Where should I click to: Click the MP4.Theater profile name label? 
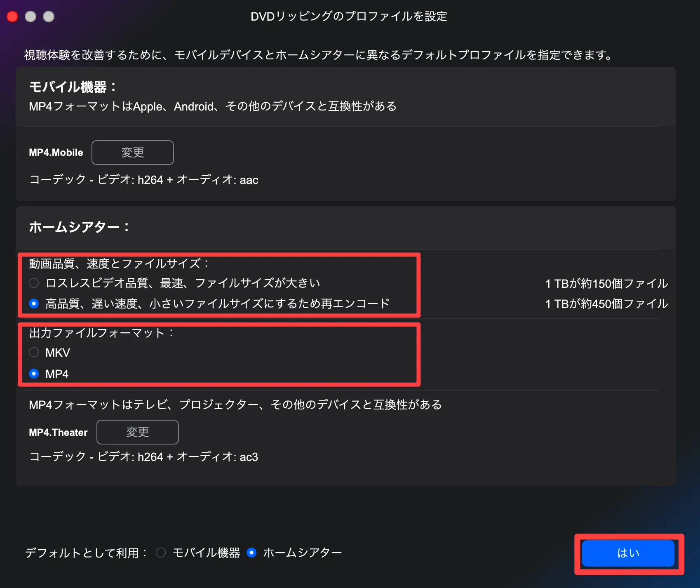pos(58,433)
